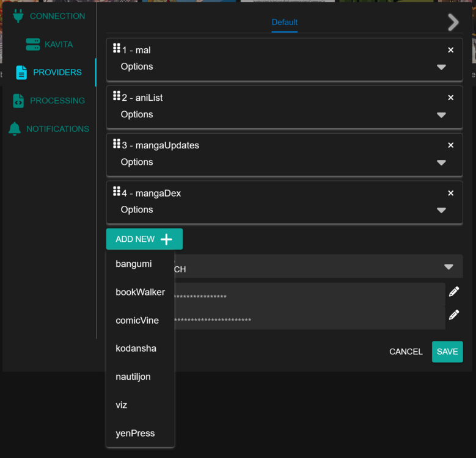Choose viz from provider list
The image size is (476, 458).
(141, 405)
